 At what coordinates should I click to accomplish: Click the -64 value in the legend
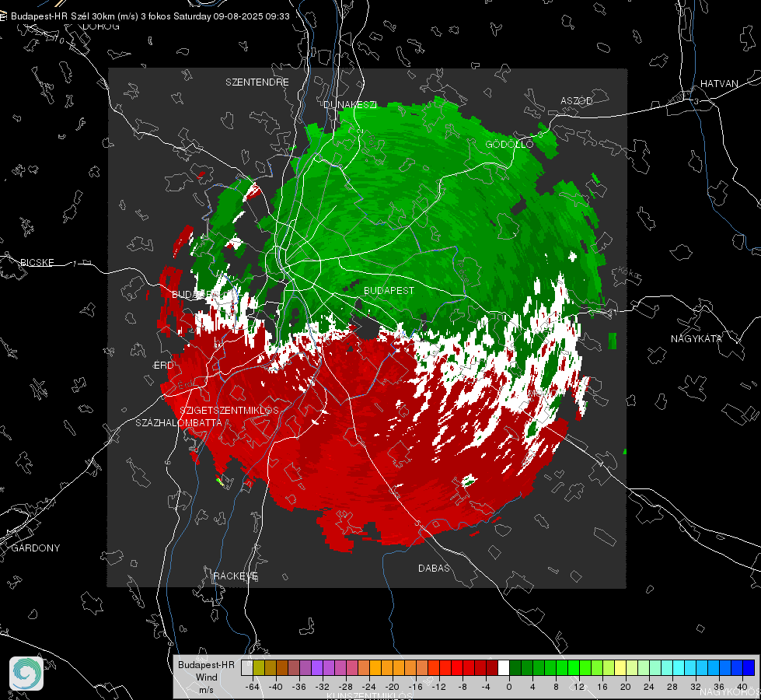tap(252, 687)
